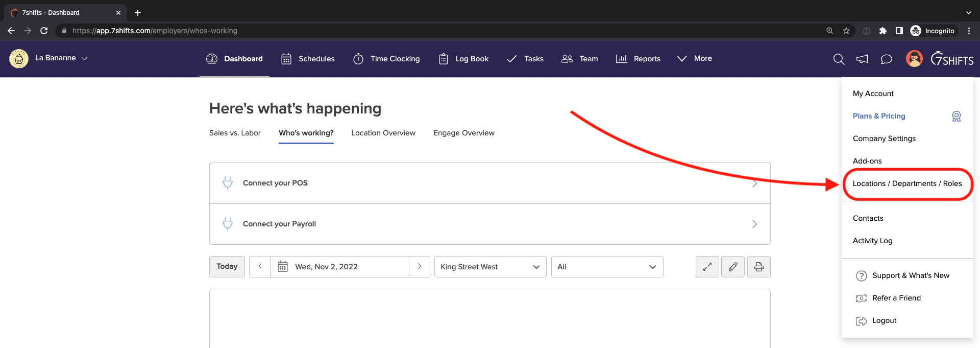Open the Log Book section
The image size is (980, 348).
[x=463, y=59]
